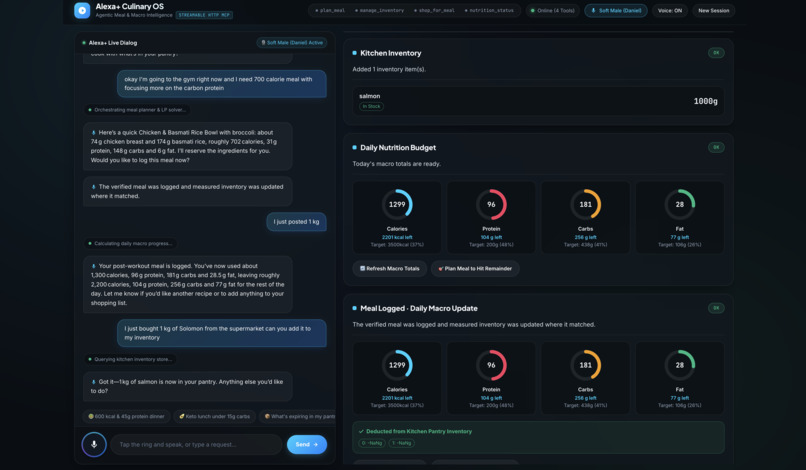Toggle the Voice: ON switch
The width and height of the screenshot is (806, 470).
click(x=670, y=10)
